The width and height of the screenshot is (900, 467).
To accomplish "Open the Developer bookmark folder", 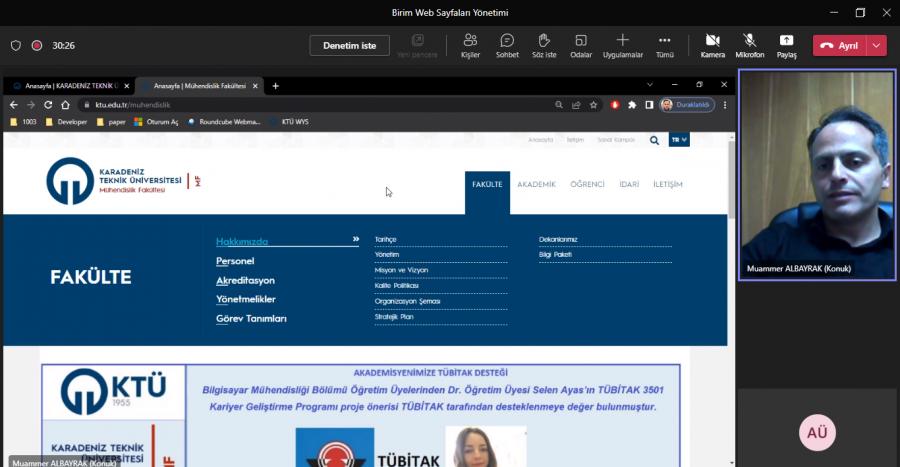I will point(66,122).
